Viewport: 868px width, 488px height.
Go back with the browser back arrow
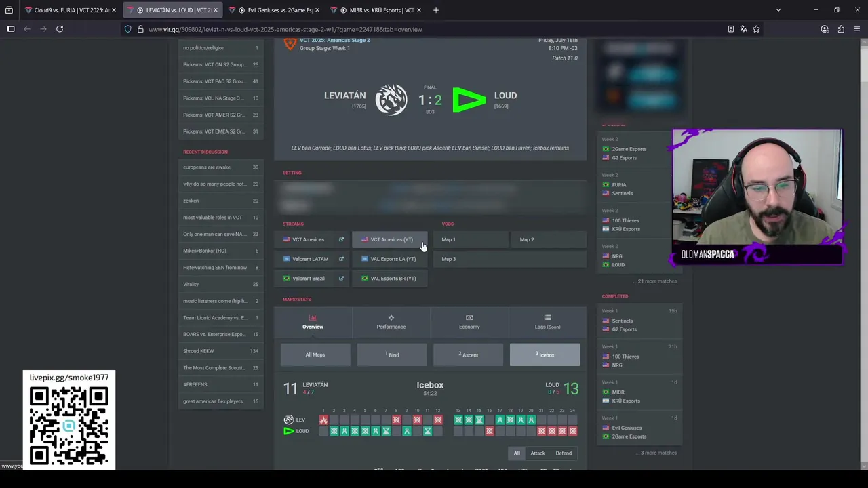27,29
